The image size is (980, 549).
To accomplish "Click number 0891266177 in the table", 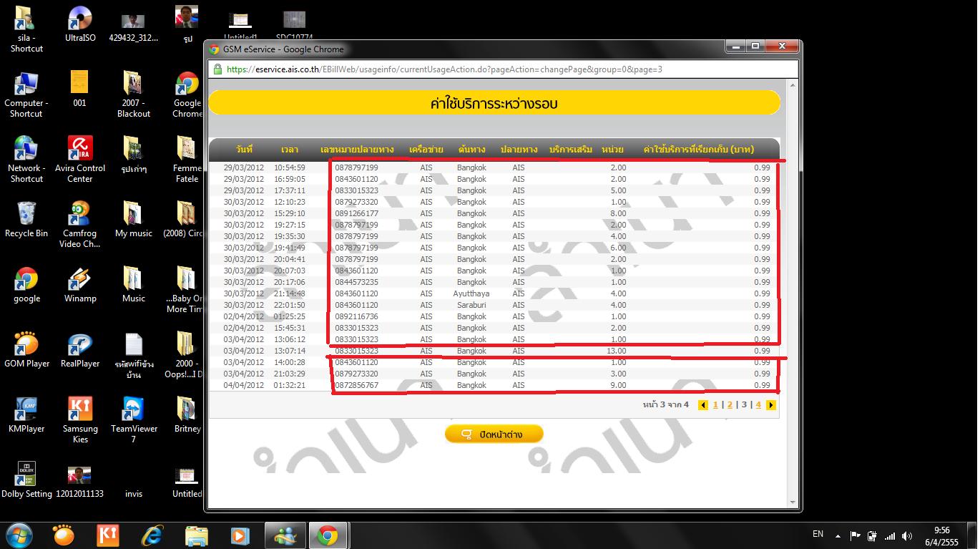I will (356, 213).
